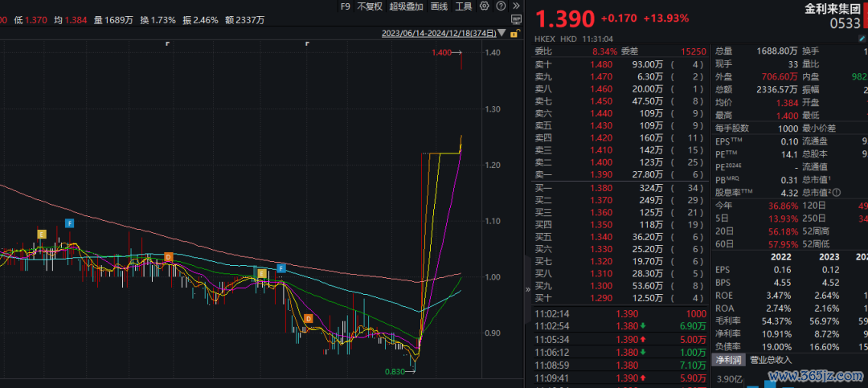
Task: Select the 买一 row at 1.380
Action: pos(621,188)
